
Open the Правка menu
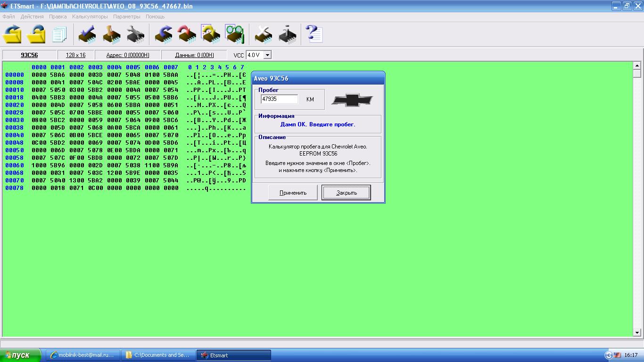click(x=58, y=16)
